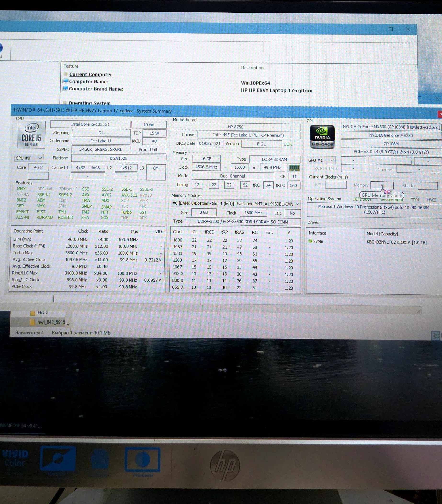Click the BIOS Version field F.21
This screenshot has height=504, width=442.
tap(261, 144)
